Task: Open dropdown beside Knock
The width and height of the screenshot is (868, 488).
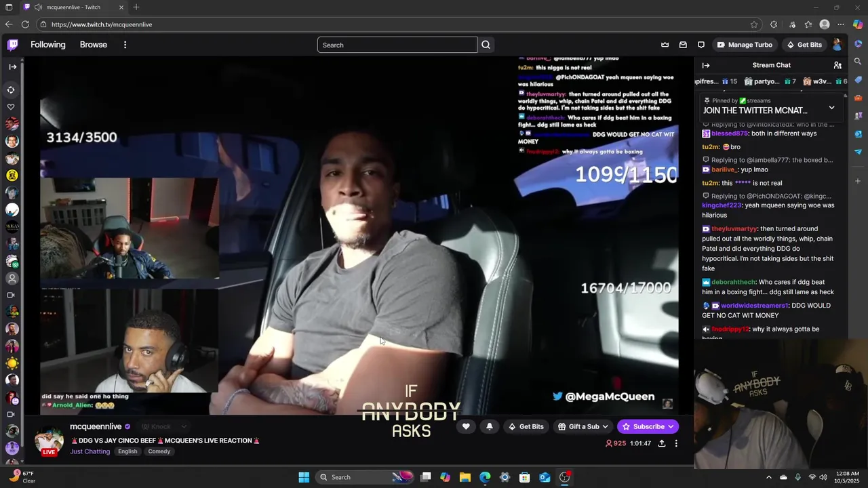Action: [x=184, y=426]
